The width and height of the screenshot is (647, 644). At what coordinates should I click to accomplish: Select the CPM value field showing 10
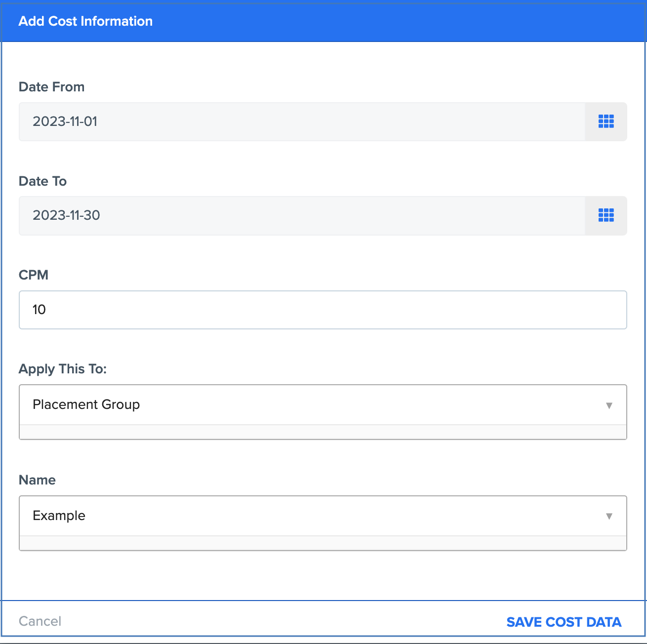coord(323,310)
